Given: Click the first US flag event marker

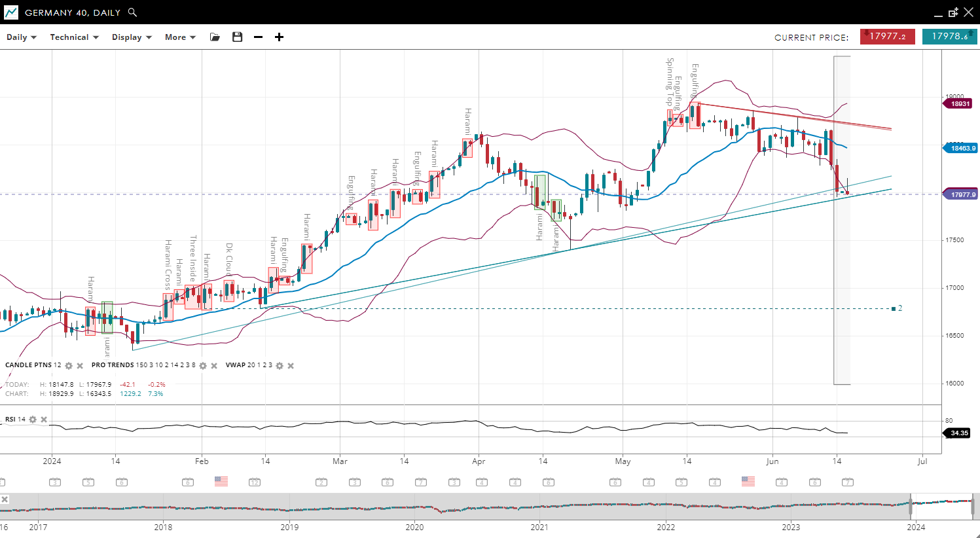Looking at the screenshot, I should coord(221,482).
